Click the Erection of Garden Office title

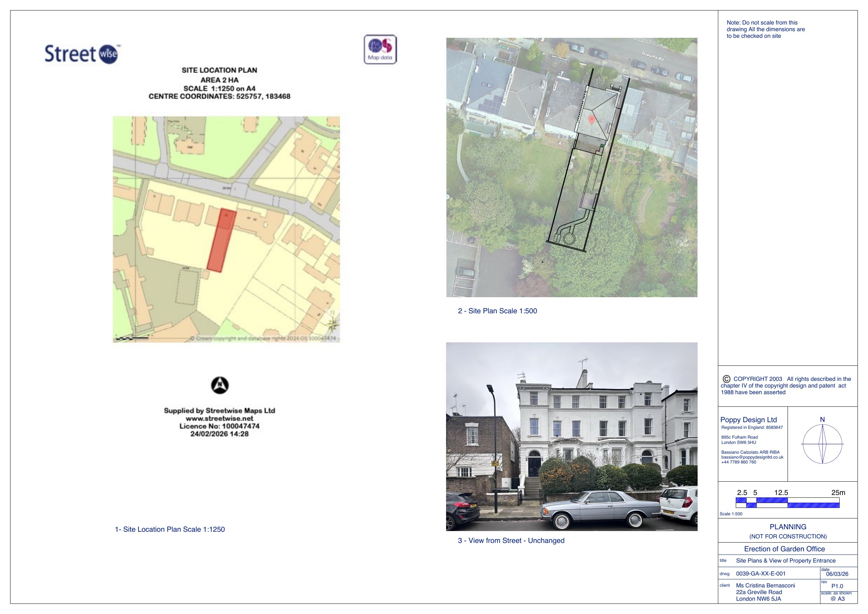[784, 549]
